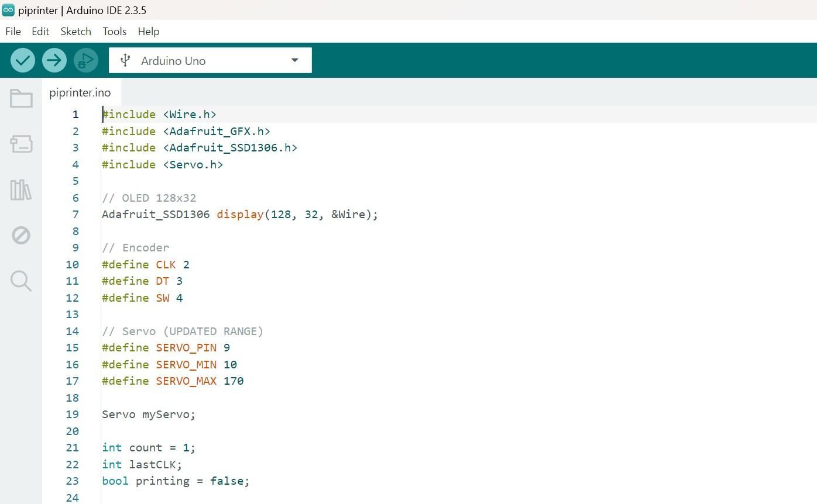Expand the board selector dropdown arrow
The width and height of the screenshot is (817, 504).
point(295,60)
